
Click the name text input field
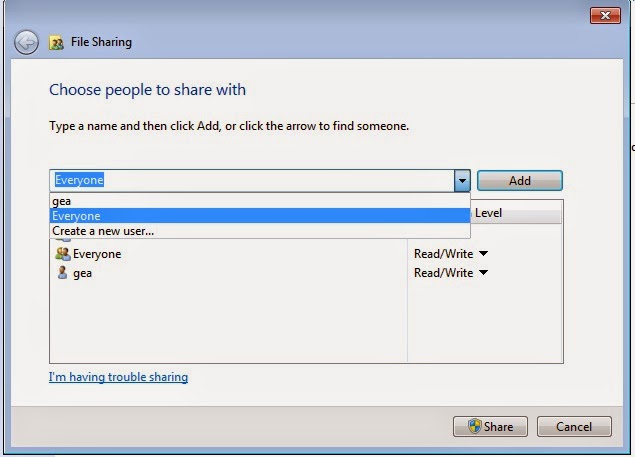coord(250,181)
